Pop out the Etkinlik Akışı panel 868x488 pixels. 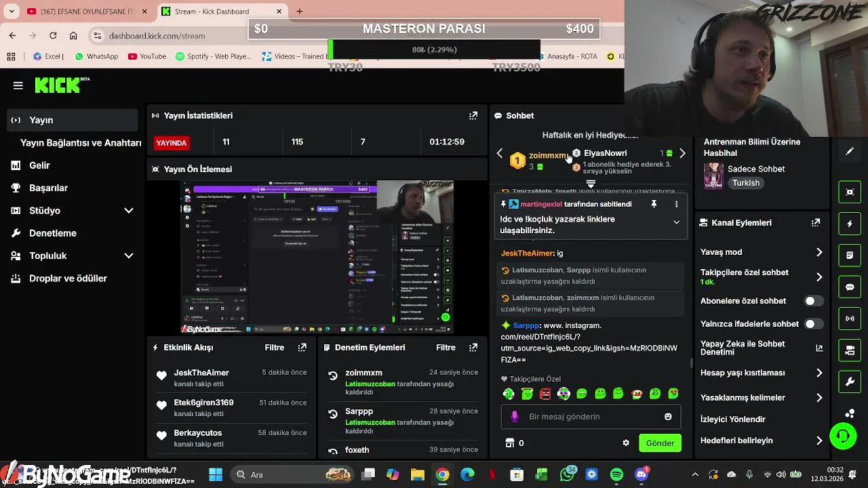pyautogui.click(x=302, y=348)
